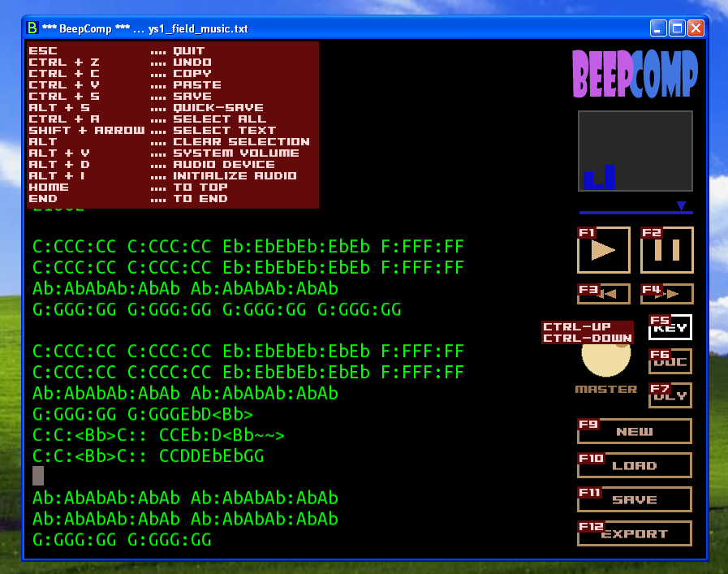This screenshot has width=728, height=574.
Task: Click the SAVE button
Action: tap(635, 500)
